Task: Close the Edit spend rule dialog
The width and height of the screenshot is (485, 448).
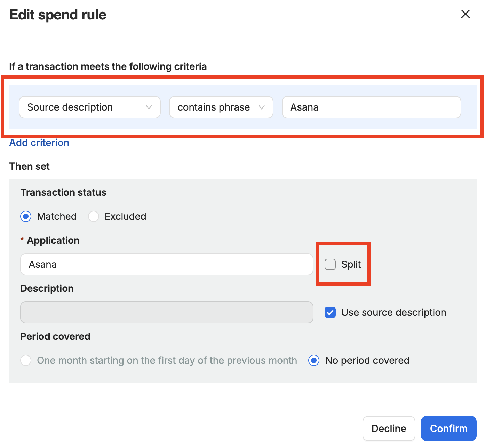Action: coord(465,14)
